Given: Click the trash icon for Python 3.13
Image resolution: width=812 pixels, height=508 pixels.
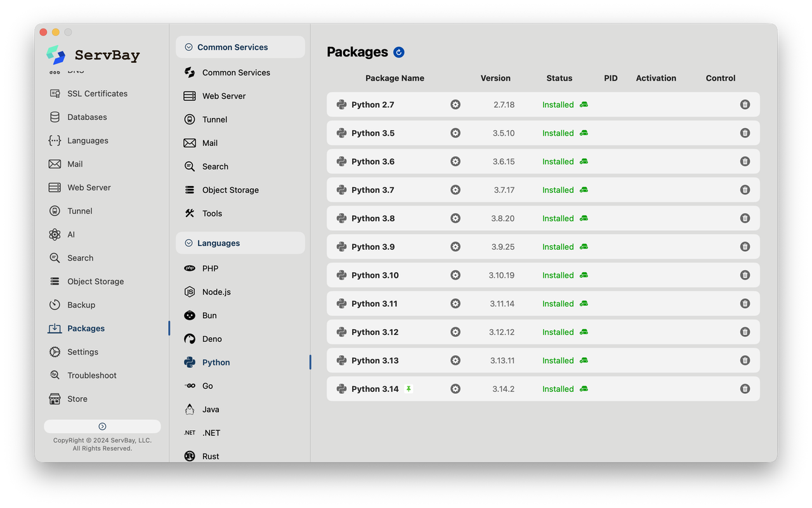Looking at the screenshot, I should tap(745, 360).
